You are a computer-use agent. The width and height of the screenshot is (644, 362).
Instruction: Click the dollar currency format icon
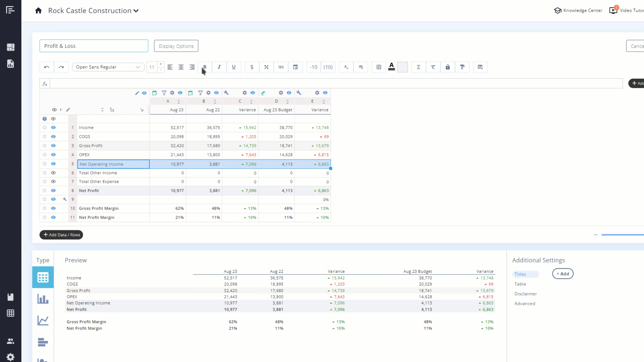click(x=252, y=67)
